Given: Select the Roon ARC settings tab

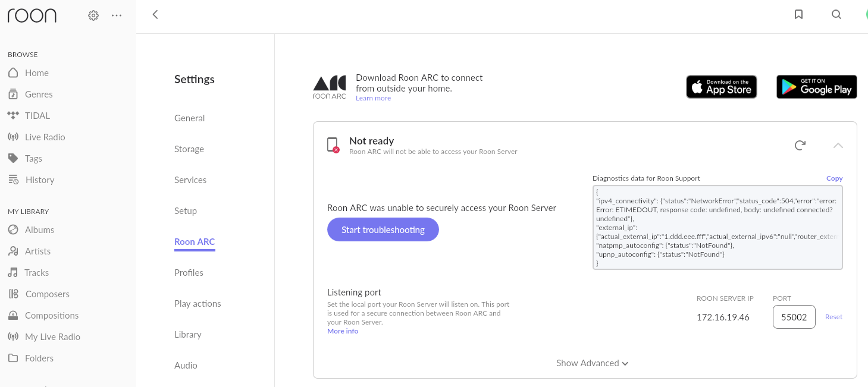Looking at the screenshot, I should point(195,241).
